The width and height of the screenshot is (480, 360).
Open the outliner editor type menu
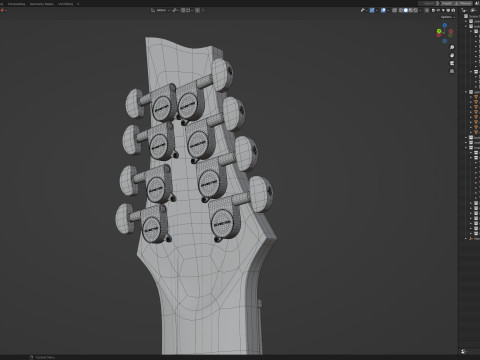pos(464,10)
